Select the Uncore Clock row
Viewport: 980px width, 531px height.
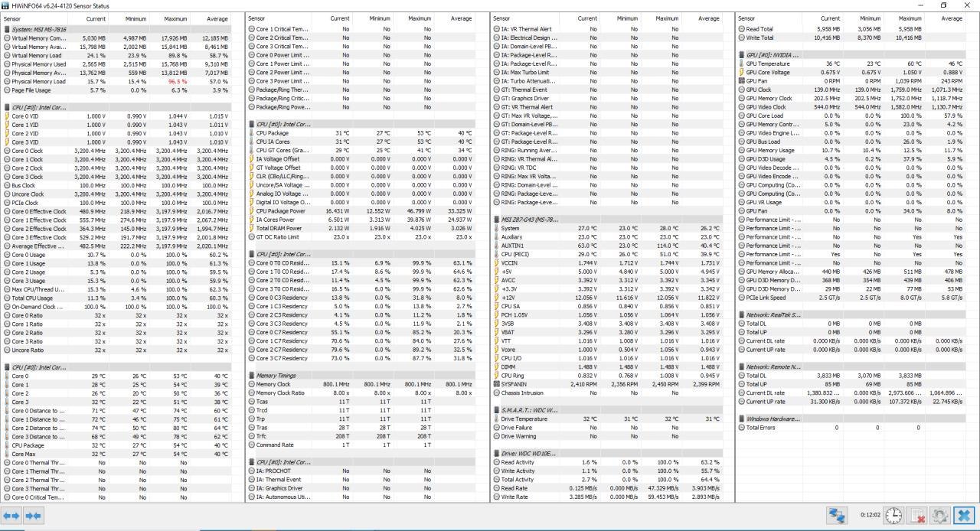click(116, 194)
